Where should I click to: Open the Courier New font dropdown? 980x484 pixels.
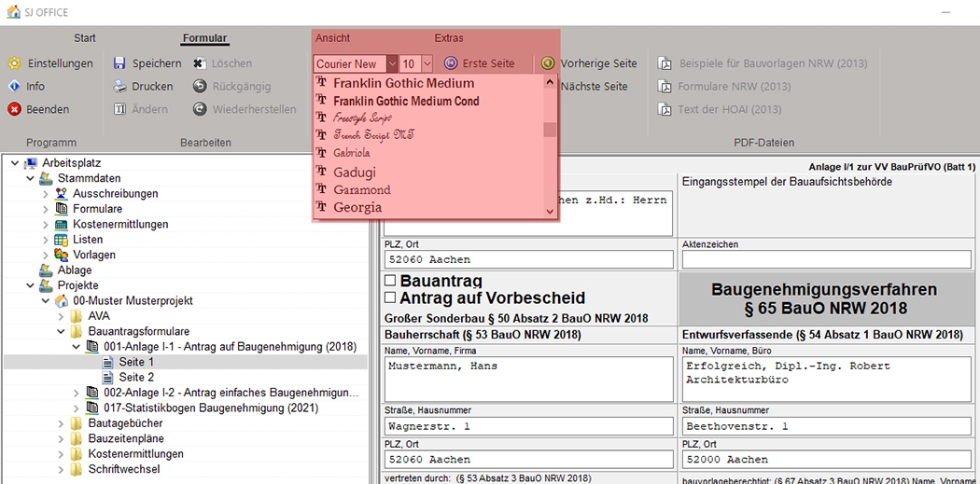pos(392,63)
